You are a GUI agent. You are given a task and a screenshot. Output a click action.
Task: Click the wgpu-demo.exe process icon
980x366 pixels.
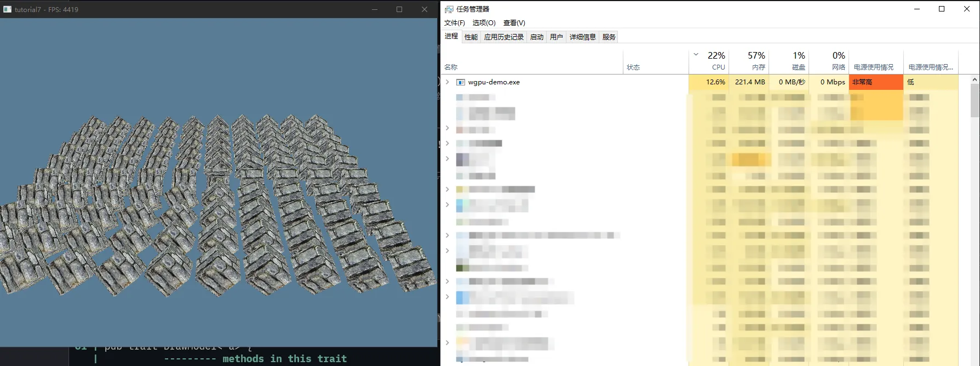point(461,82)
